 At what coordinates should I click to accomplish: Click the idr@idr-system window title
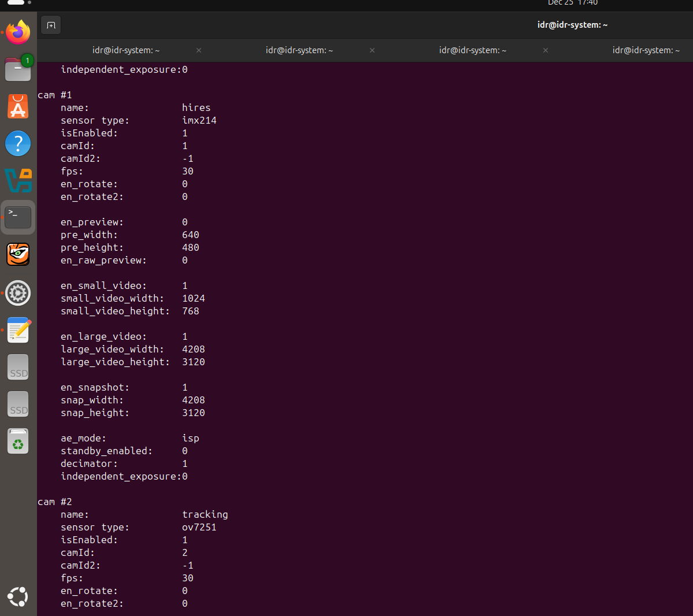(x=572, y=25)
